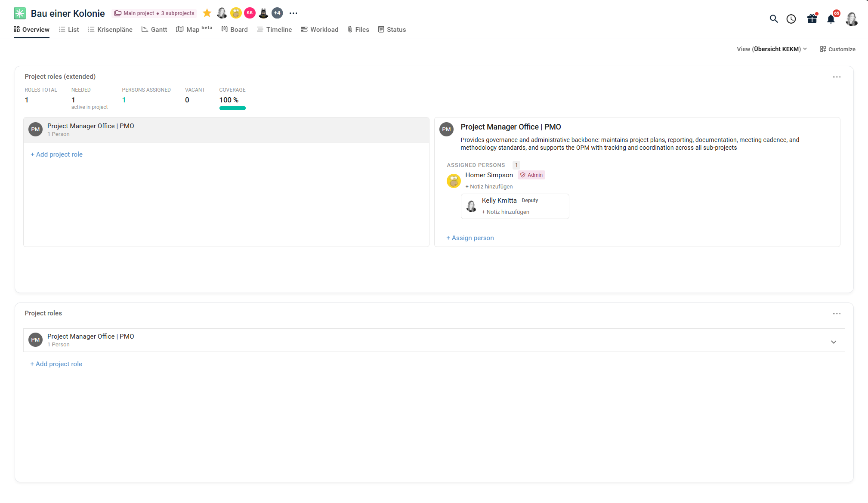The image size is (868, 503).
Task: Open the KK member avatar
Action: (x=250, y=13)
